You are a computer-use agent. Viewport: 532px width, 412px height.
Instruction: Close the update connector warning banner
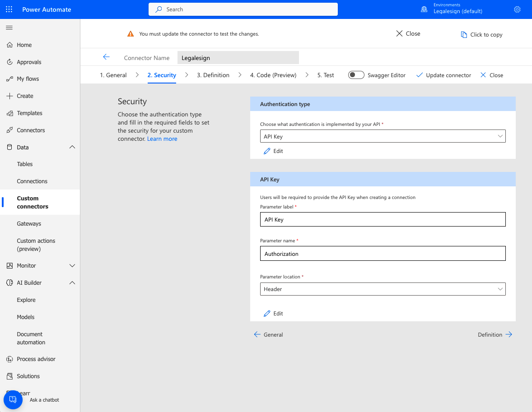tap(408, 33)
